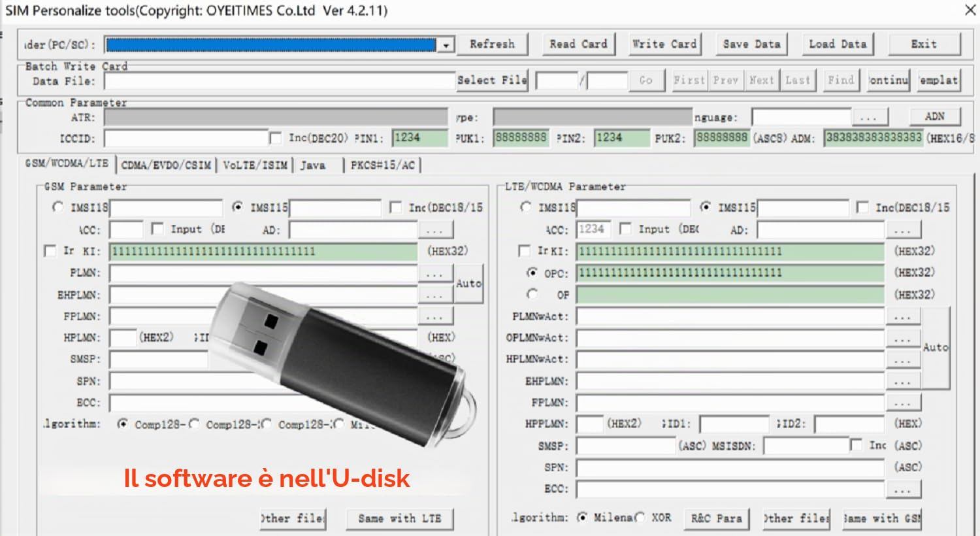Switch to the CDMA/EVDO/CSIM tab
The height and width of the screenshot is (536, 980).
coord(166,165)
